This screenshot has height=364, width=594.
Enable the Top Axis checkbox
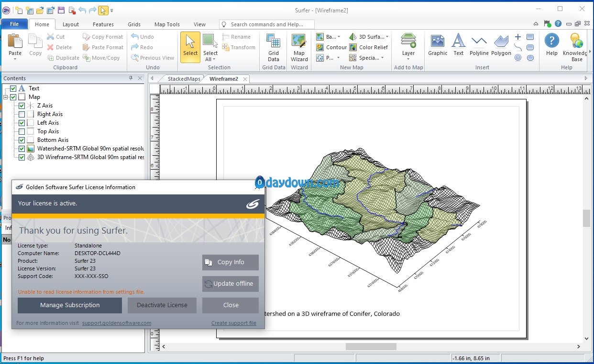point(22,131)
